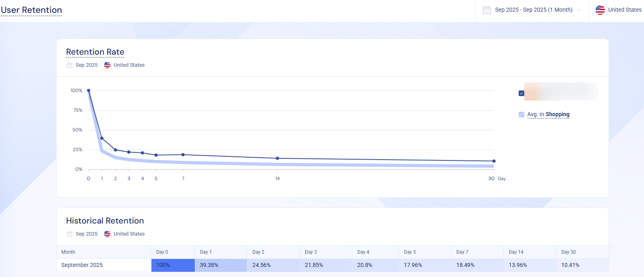Click the calendar icon under Historical Retention

click(69, 234)
